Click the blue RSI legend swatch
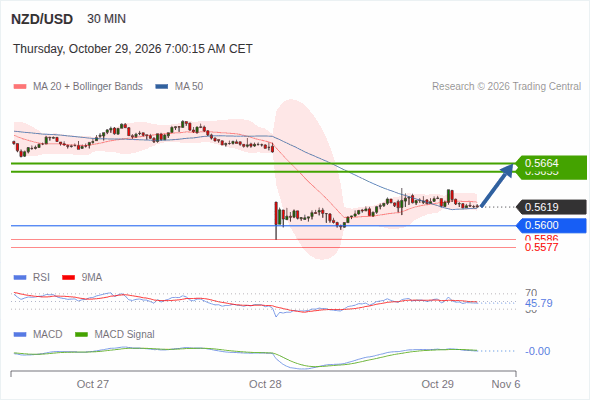This screenshot has height=400, width=590. (20, 278)
